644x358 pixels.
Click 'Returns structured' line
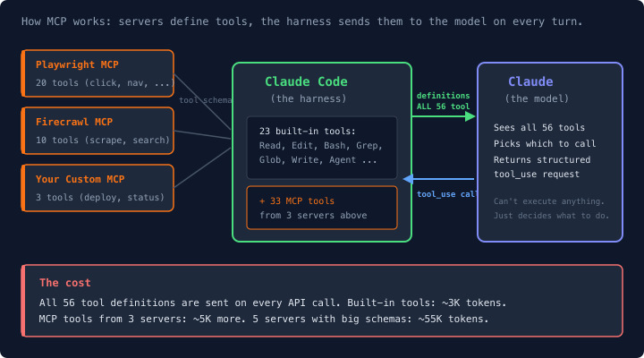[x=542, y=160]
